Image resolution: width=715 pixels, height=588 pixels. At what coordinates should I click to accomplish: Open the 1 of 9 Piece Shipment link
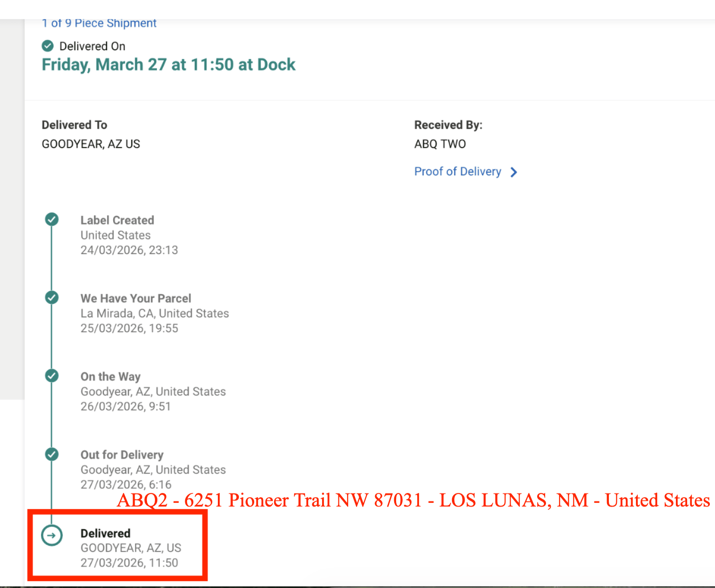99,23
